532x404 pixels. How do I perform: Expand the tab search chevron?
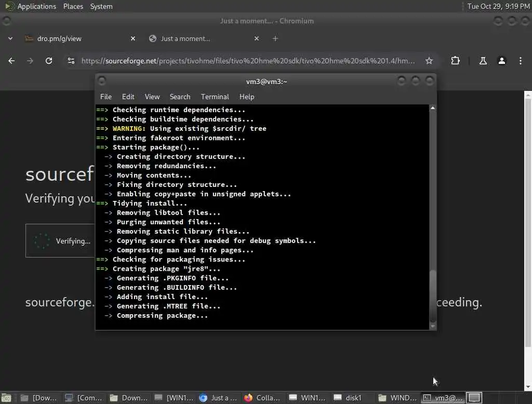(10, 38)
